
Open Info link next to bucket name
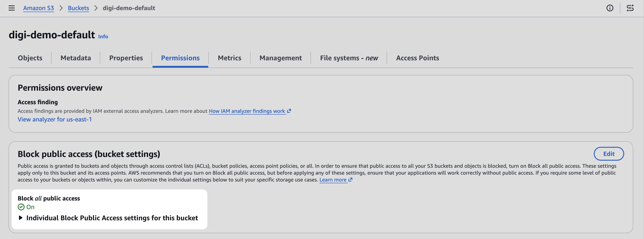(103, 36)
